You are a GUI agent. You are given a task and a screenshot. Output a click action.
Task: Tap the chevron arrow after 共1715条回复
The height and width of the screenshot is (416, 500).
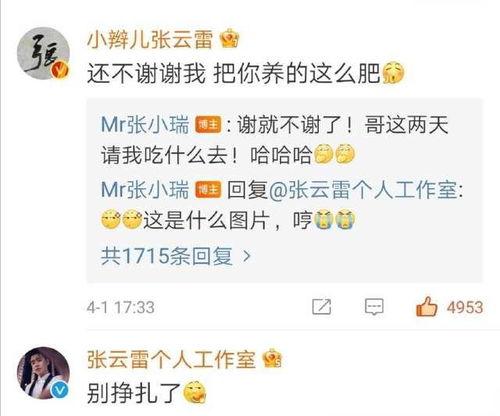[x=247, y=256]
